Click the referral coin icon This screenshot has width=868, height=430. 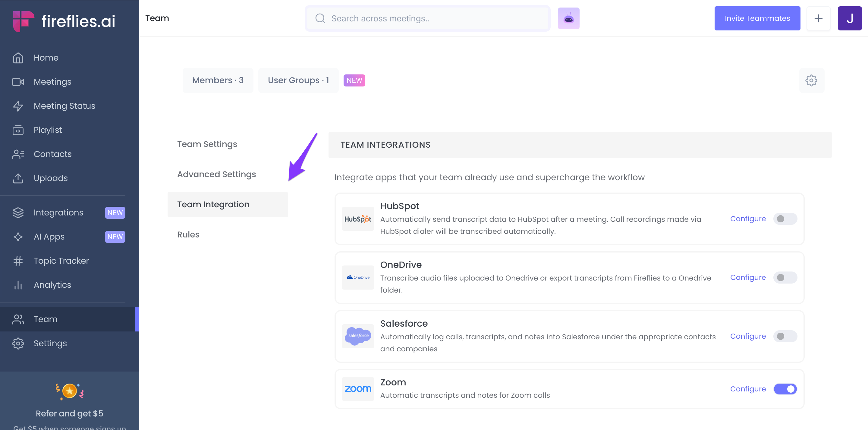coord(70,391)
